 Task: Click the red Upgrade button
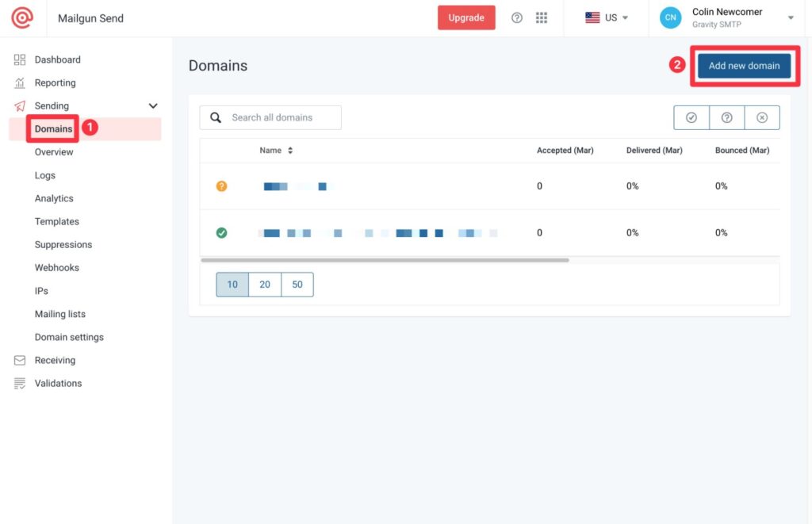[466, 17]
